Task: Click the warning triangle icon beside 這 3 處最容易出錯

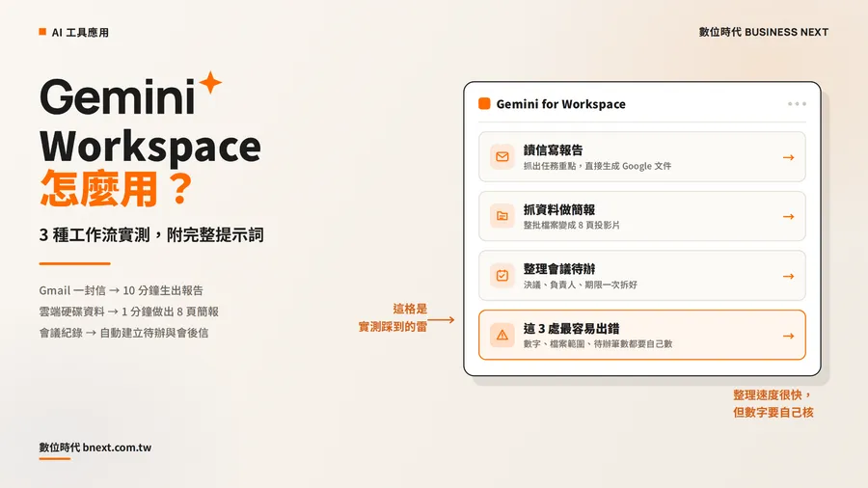Action: (x=502, y=336)
